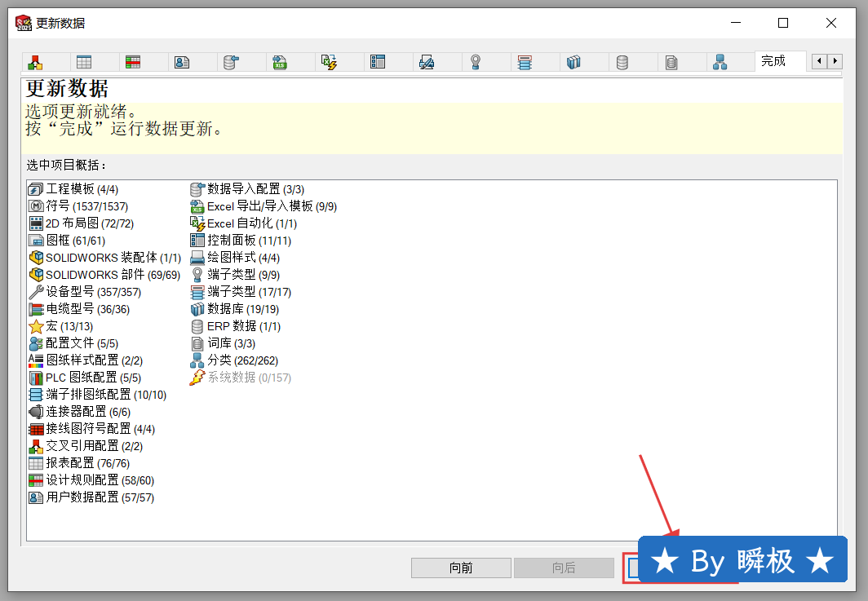868x601 pixels.
Task: Select the 完成 tab
Action: [773, 61]
